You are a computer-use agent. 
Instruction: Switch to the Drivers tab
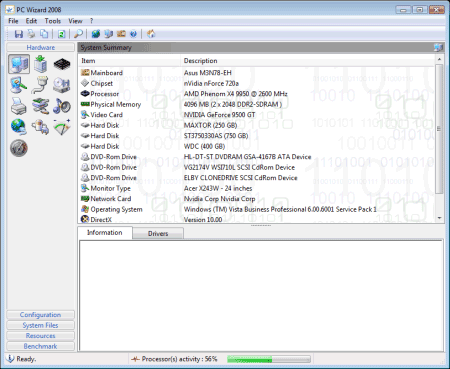coord(158,234)
